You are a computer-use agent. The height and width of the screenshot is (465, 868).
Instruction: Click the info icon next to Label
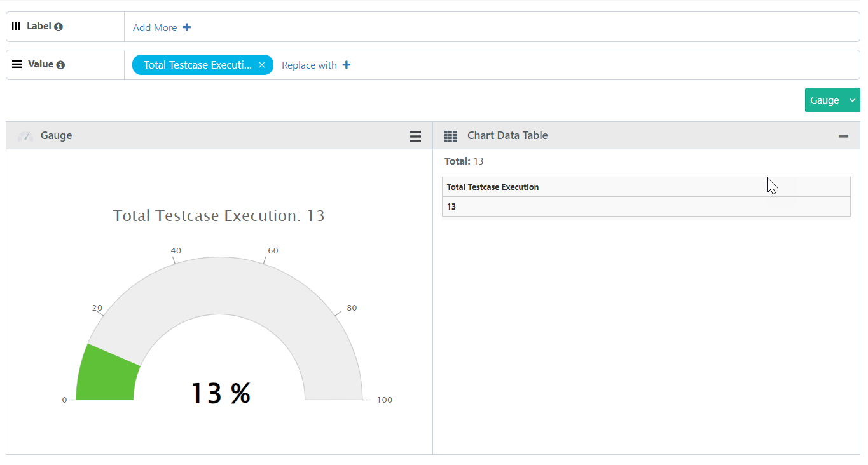tap(59, 27)
